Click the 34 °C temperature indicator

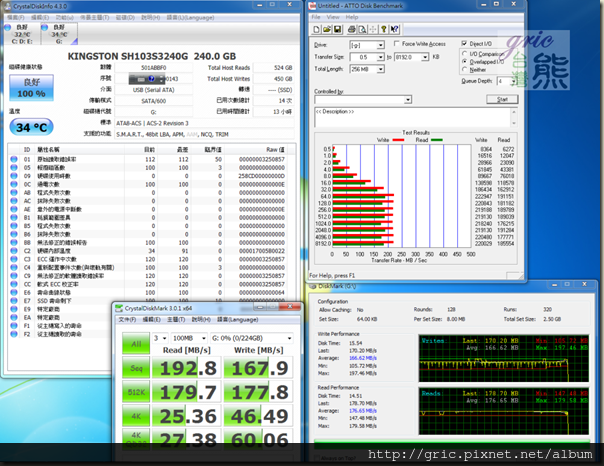pyautogui.click(x=31, y=127)
